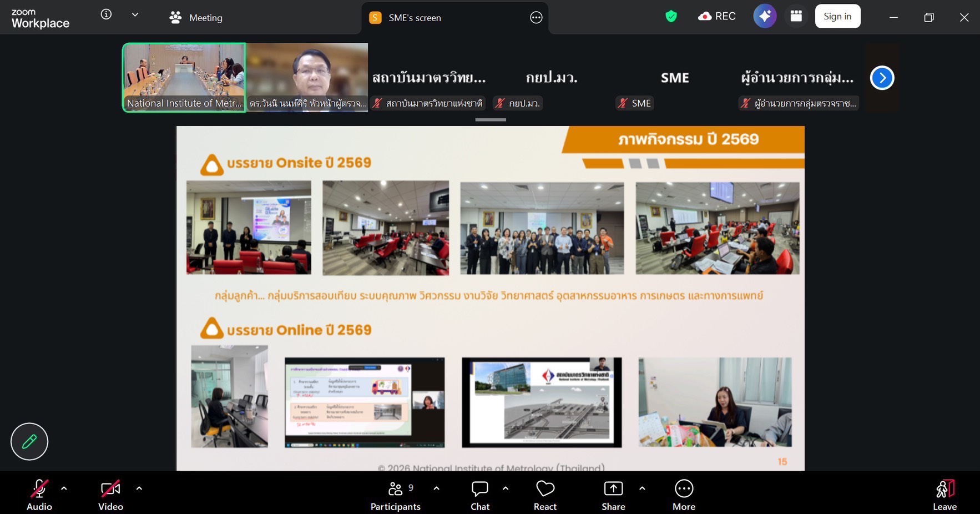Unmute the Audio microphone

(x=39, y=495)
